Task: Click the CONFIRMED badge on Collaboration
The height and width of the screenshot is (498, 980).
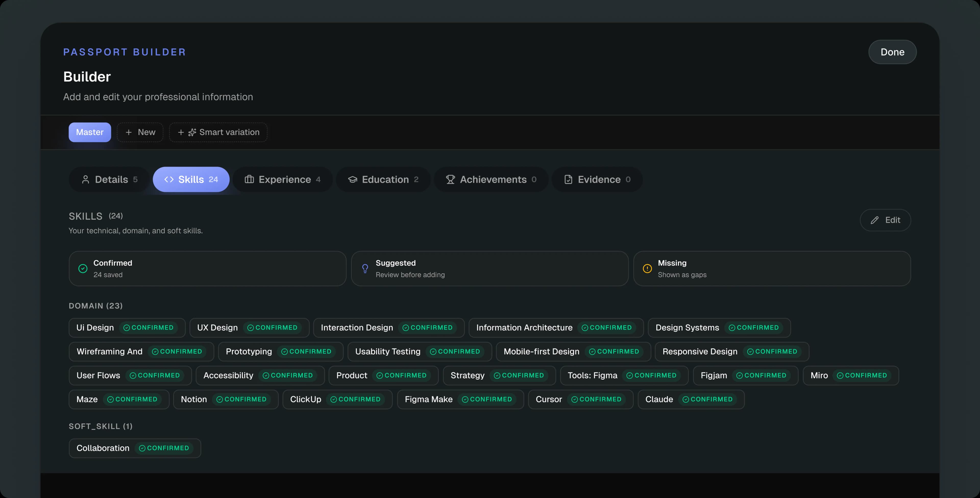Action: click(x=164, y=448)
